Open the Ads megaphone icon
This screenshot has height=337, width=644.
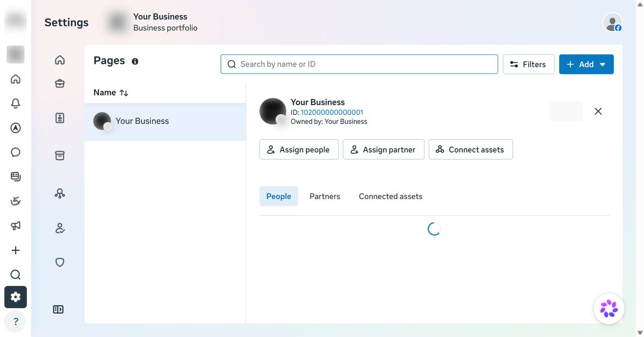coord(16,226)
